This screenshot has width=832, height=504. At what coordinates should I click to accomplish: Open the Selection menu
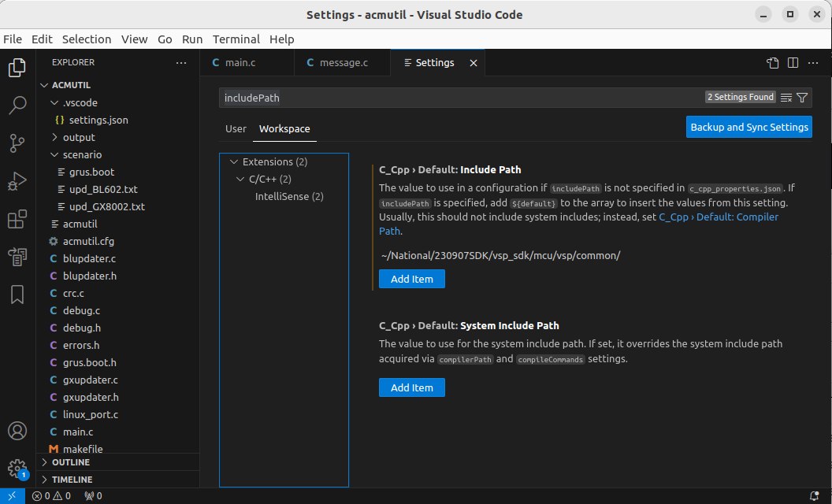[x=87, y=39]
